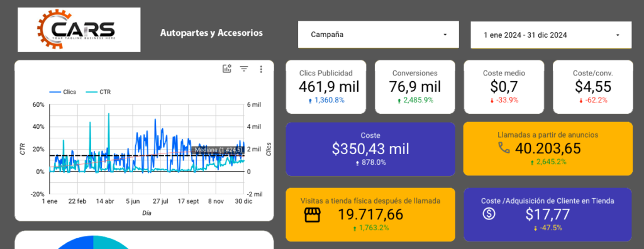Viewport: 644px width, 249px height.
Task: Click the blue pie chart slice
Action: pos(74,243)
